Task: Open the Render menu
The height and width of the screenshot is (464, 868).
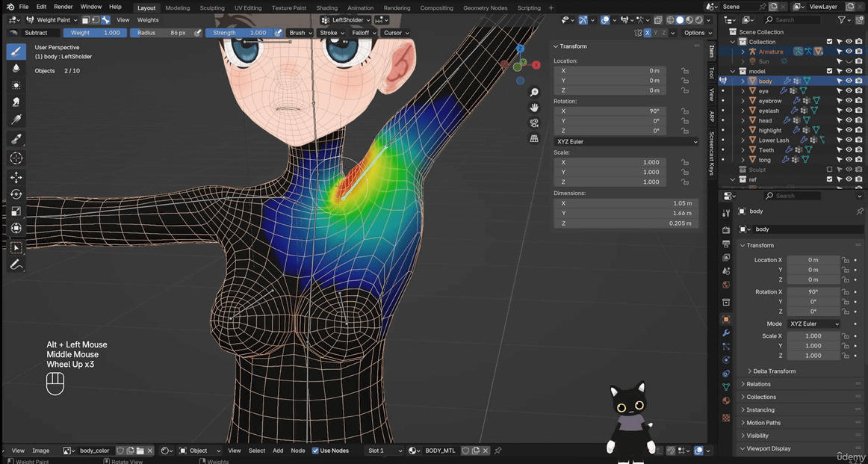Action: click(63, 7)
